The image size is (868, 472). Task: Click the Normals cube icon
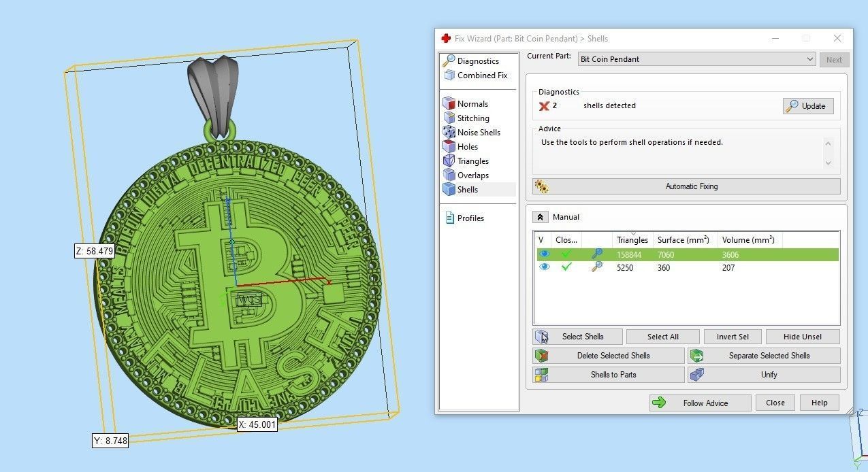coord(449,104)
